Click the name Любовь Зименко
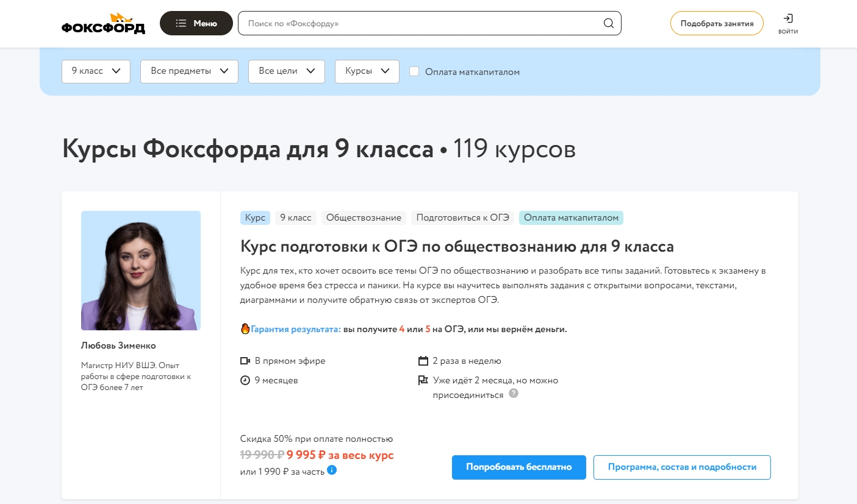This screenshot has height=504, width=857. pos(118,346)
